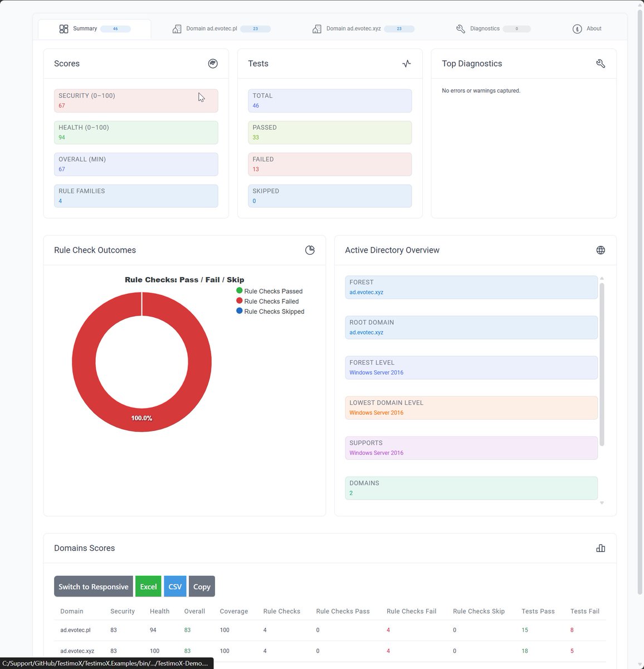Click the Active Directory Overview scrollbar thumb
Viewport: 644px width, 669px height.
point(602,364)
